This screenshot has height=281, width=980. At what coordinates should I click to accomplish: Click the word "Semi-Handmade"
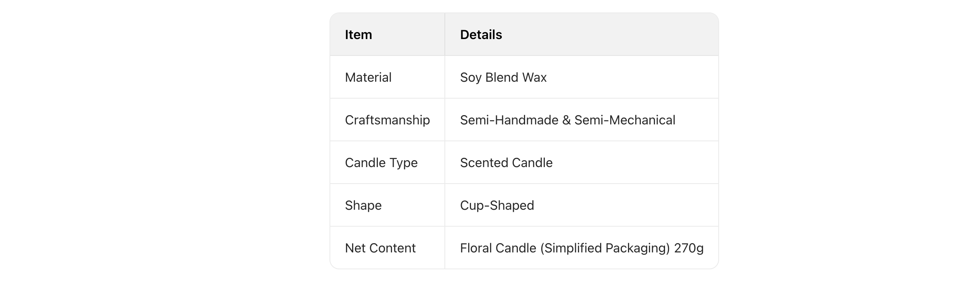(509, 120)
